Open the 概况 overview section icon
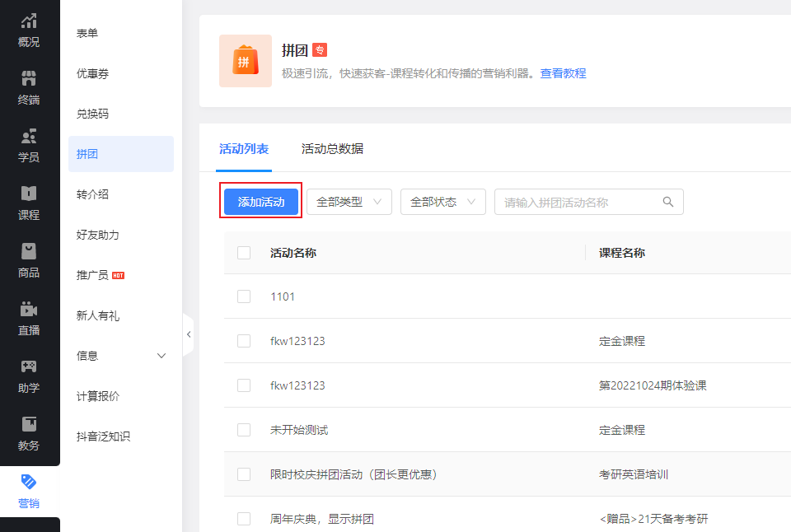 click(29, 21)
